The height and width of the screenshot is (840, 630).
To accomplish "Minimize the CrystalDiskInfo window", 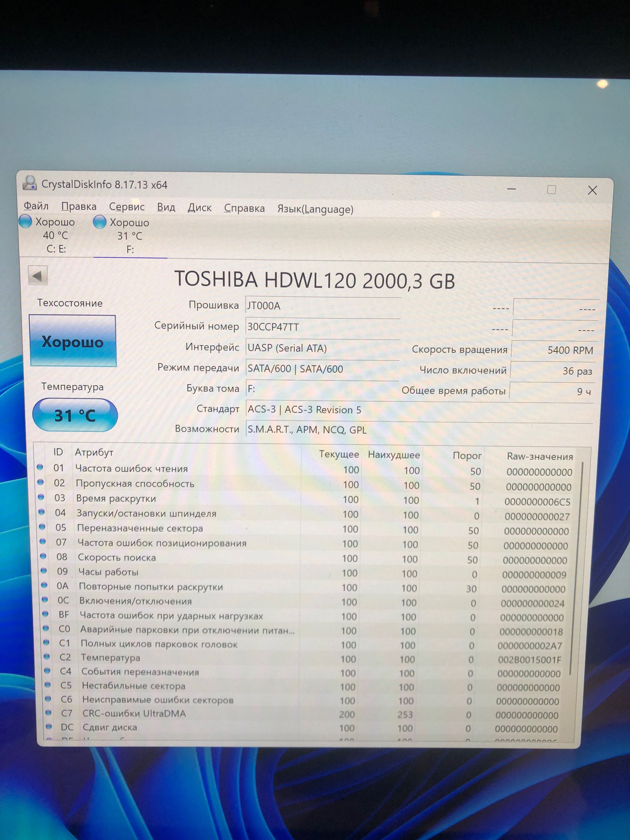I will pos(511,189).
